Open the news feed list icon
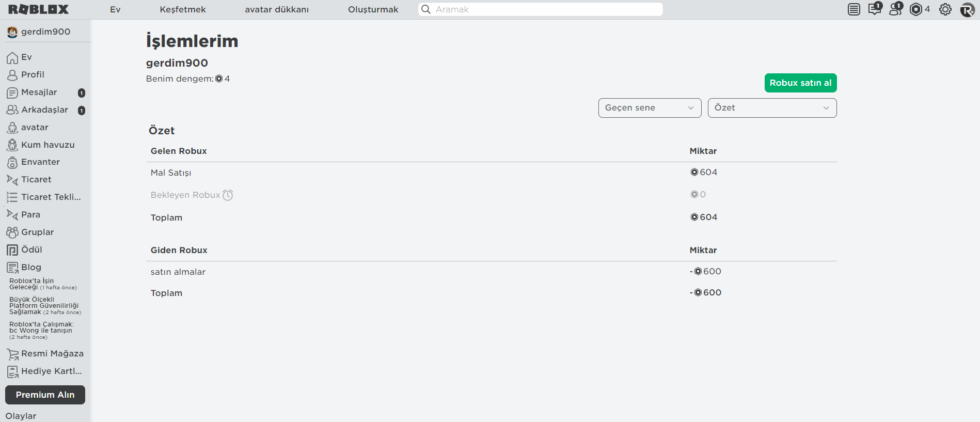This screenshot has height=422, width=980. (854, 9)
